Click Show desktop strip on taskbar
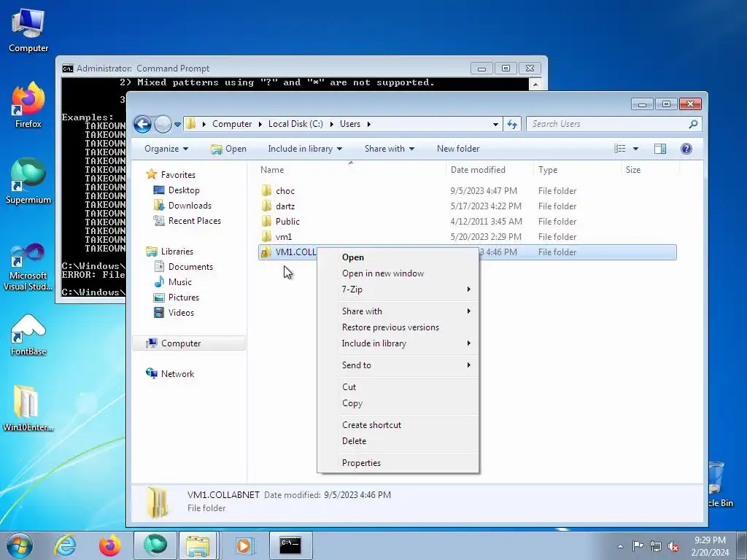 coord(742,545)
